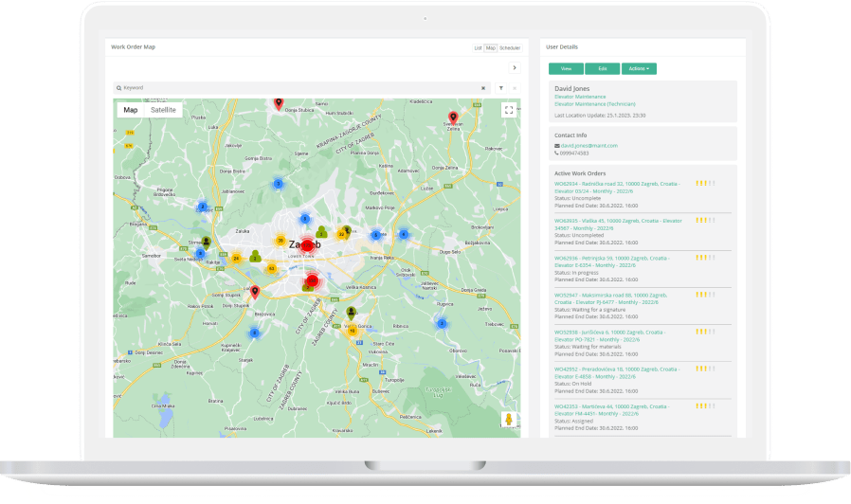Click the green Edit button
Image resolution: width=851 pixels, height=504 pixels.
tap(602, 68)
